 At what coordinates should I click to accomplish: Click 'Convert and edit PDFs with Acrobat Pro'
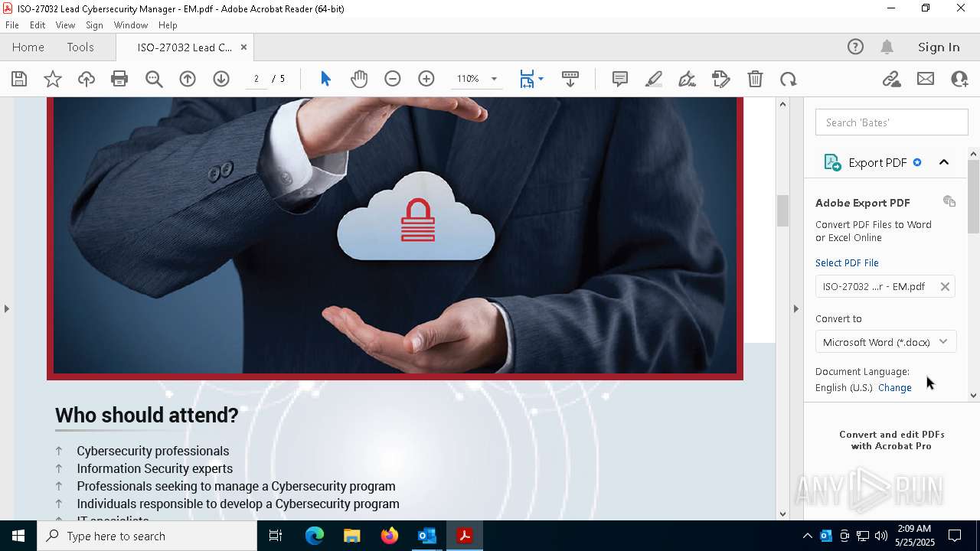coord(891,440)
